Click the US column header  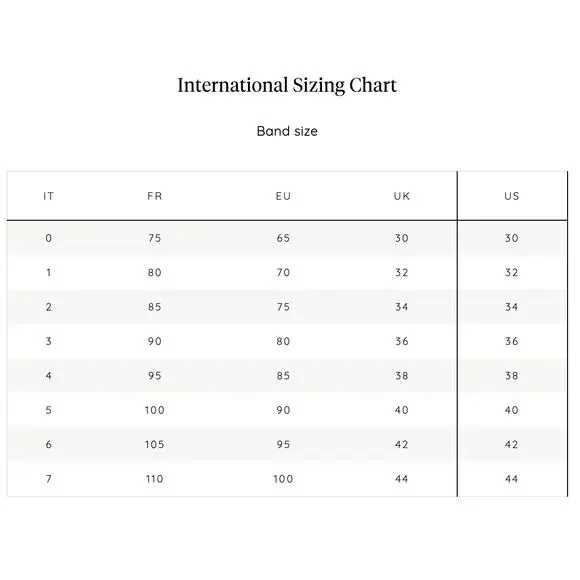(512, 196)
